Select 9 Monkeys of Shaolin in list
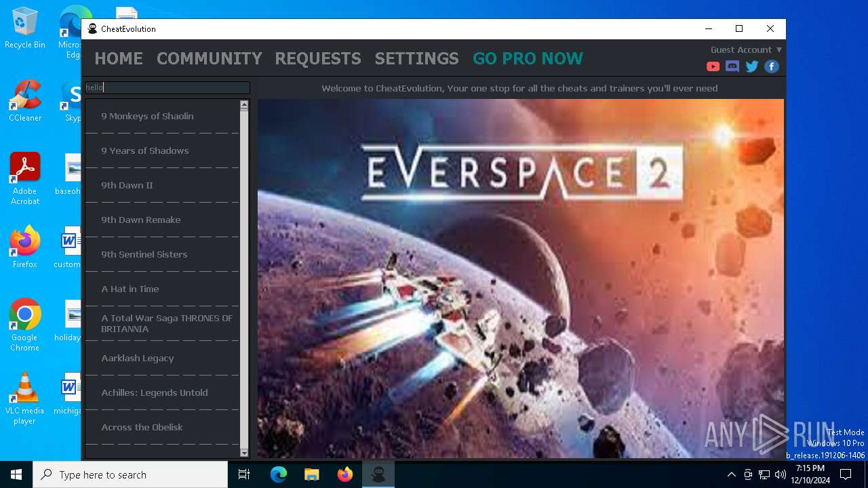The image size is (868, 488). point(163,116)
